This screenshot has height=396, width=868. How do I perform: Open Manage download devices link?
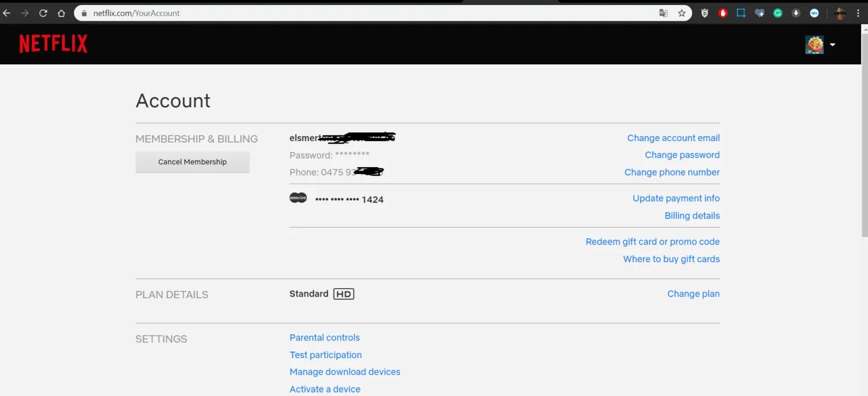click(345, 372)
